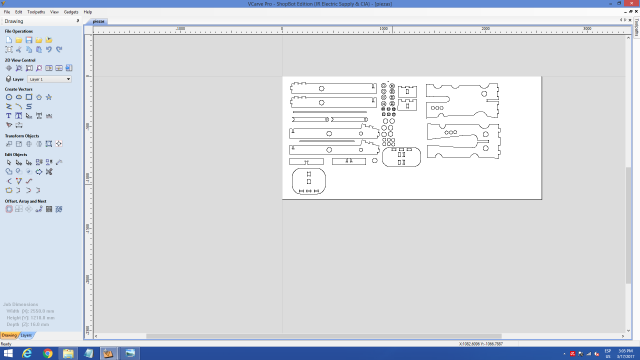Select the Draw Rectangle tool

tap(29, 97)
